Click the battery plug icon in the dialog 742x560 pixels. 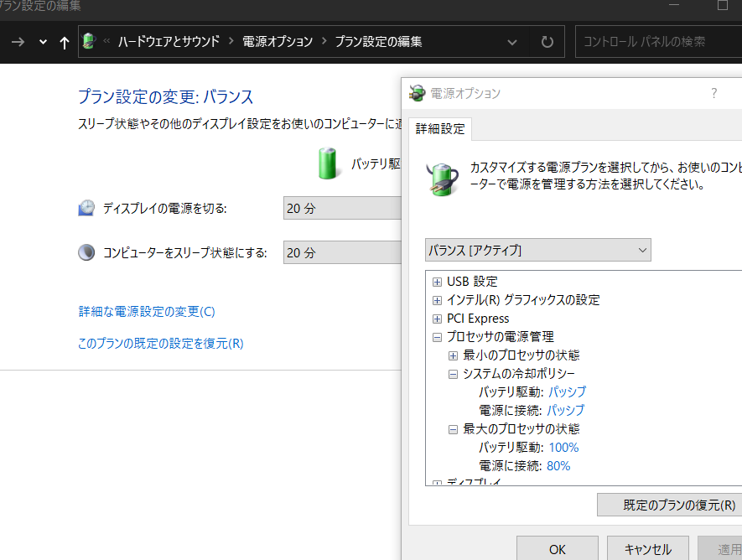click(443, 179)
